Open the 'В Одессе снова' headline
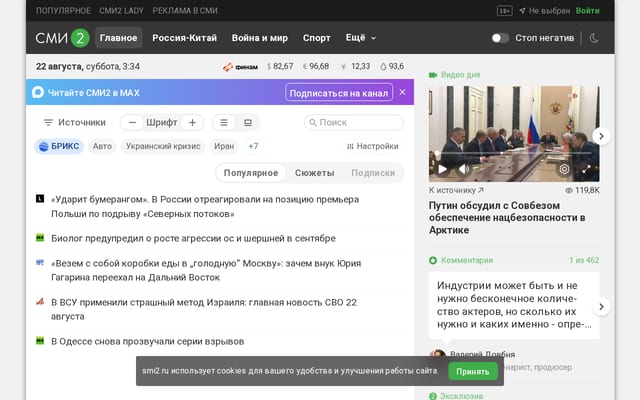Screen dimensions: 640x400 click(147, 341)
